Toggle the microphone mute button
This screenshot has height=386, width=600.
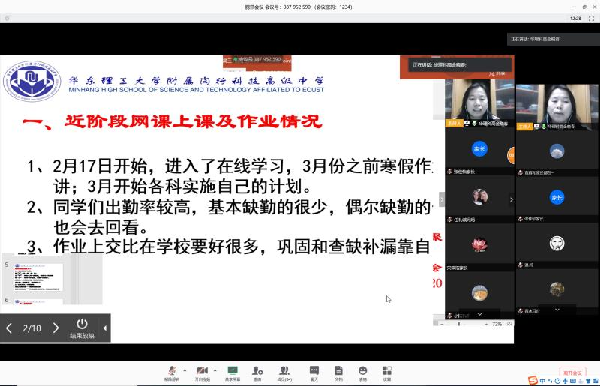pos(172,373)
